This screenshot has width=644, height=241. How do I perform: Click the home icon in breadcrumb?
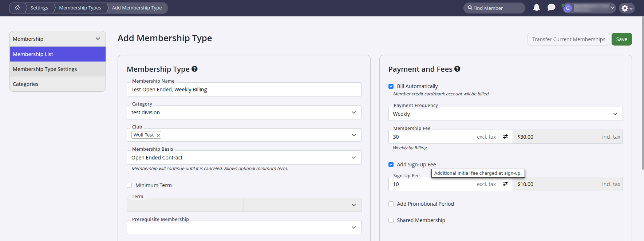pos(17,8)
